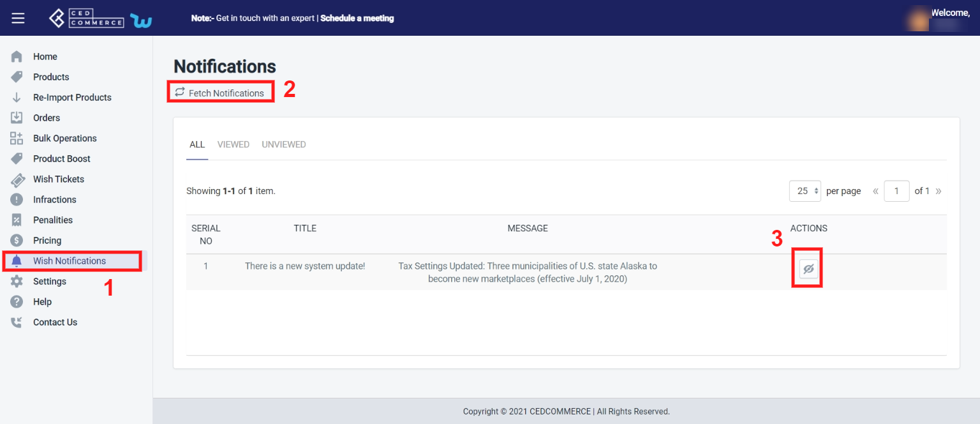Viewport: 980px width, 424px height.
Task: Switch to the VIEWED tab
Action: 233,144
